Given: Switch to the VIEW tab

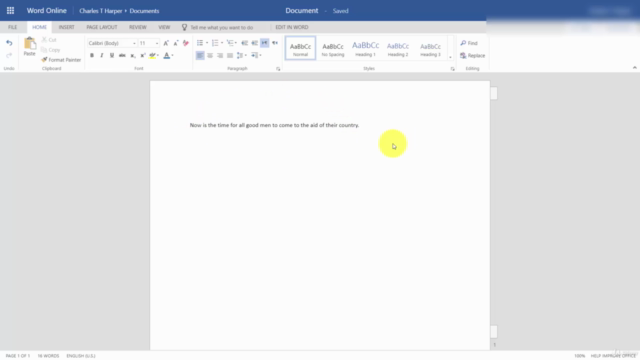Looking at the screenshot, I should (164, 27).
